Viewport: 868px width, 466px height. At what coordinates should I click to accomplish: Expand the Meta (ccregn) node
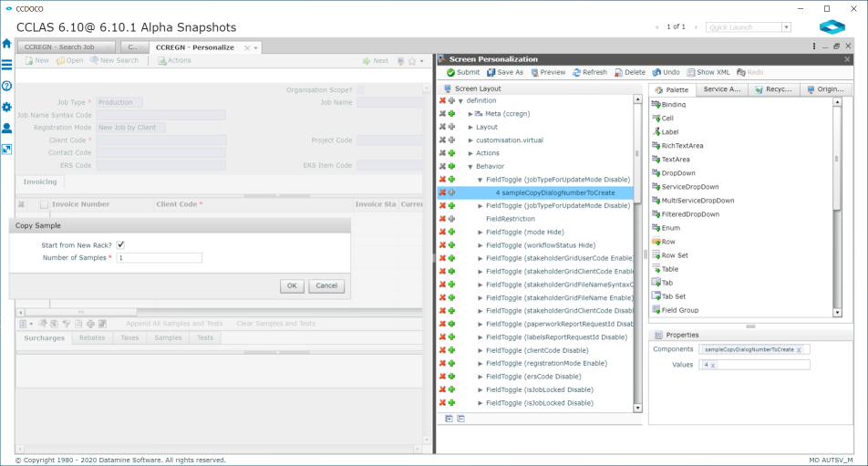coord(470,114)
